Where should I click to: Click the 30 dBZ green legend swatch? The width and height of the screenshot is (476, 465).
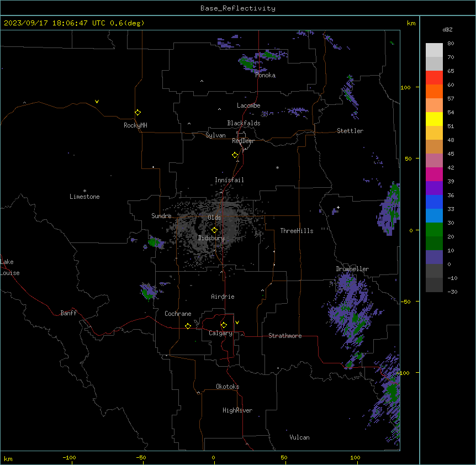tap(434, 230)
